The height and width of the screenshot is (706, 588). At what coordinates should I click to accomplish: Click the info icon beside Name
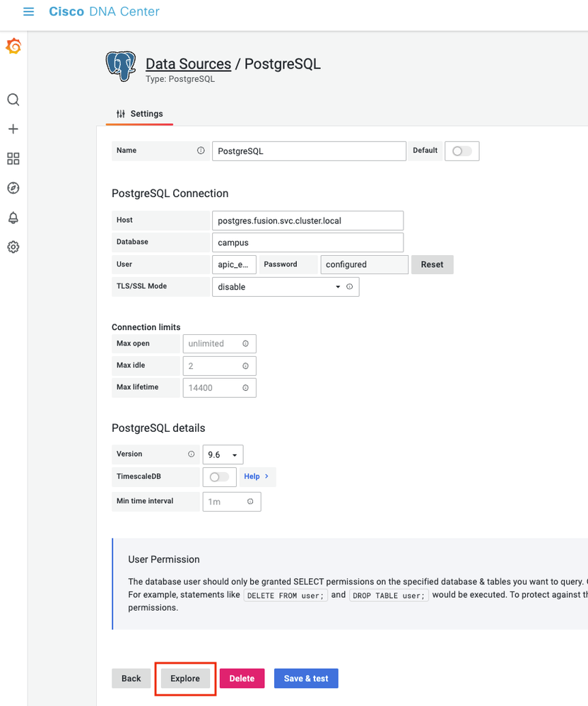[201, 151]
